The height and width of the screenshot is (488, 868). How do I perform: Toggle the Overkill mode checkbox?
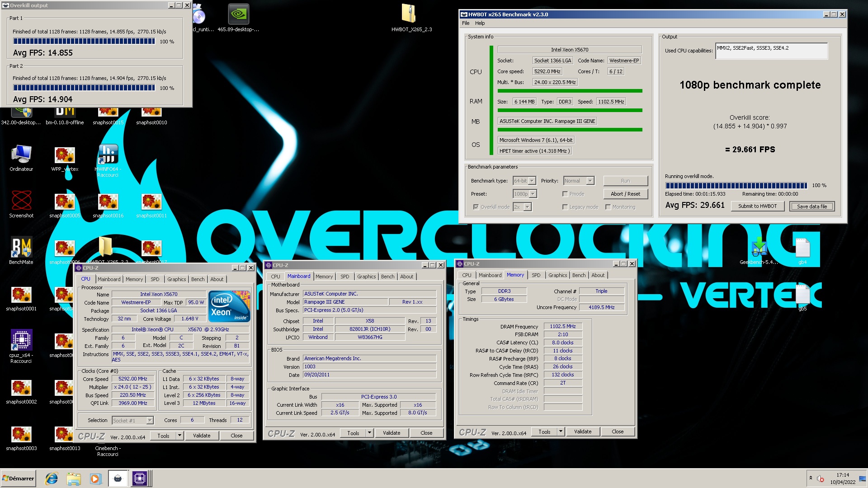click(476, 207)
